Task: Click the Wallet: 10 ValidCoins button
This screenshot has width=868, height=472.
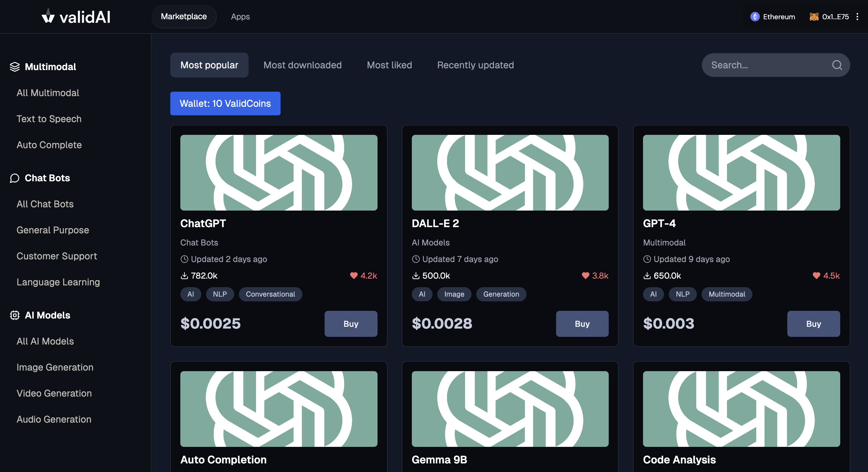Action: 225,104
